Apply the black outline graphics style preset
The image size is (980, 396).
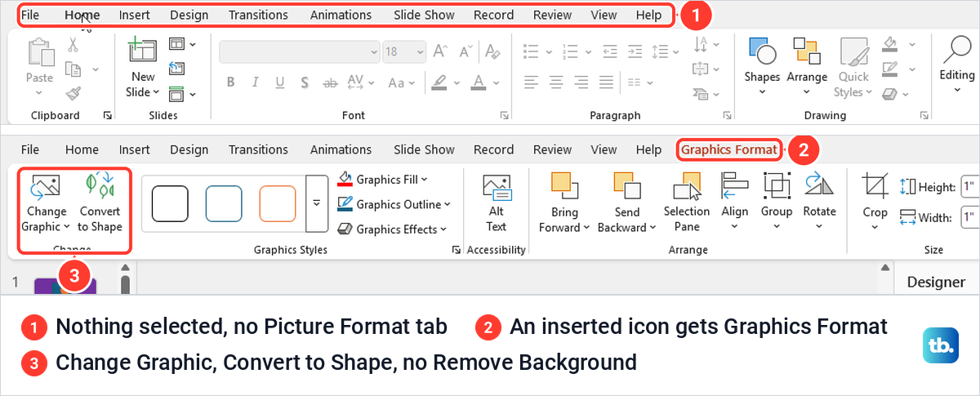point(170,203)
